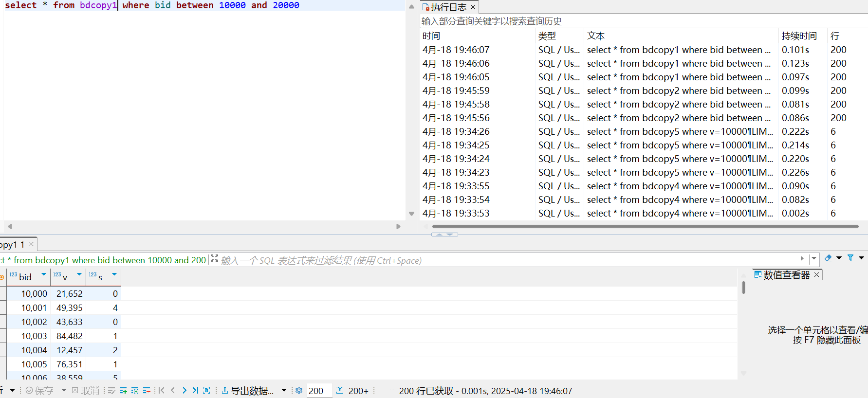Screen dimensions: 868x398
Task: Click the 123 type icon on s column
Action: pos(92,274)
